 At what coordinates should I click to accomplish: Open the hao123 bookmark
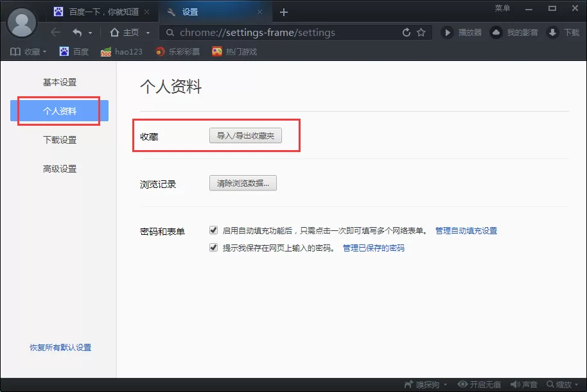pos(121,51)
